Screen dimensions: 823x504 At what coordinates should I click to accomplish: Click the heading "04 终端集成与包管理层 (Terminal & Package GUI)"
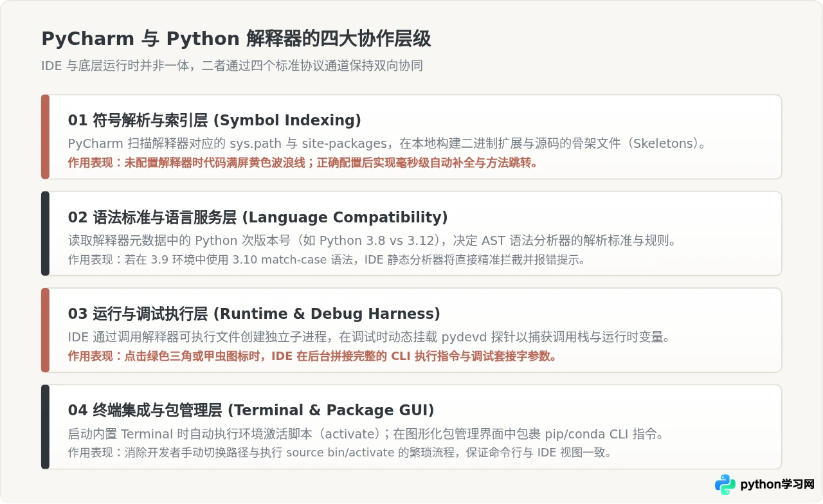pos(251,410)
